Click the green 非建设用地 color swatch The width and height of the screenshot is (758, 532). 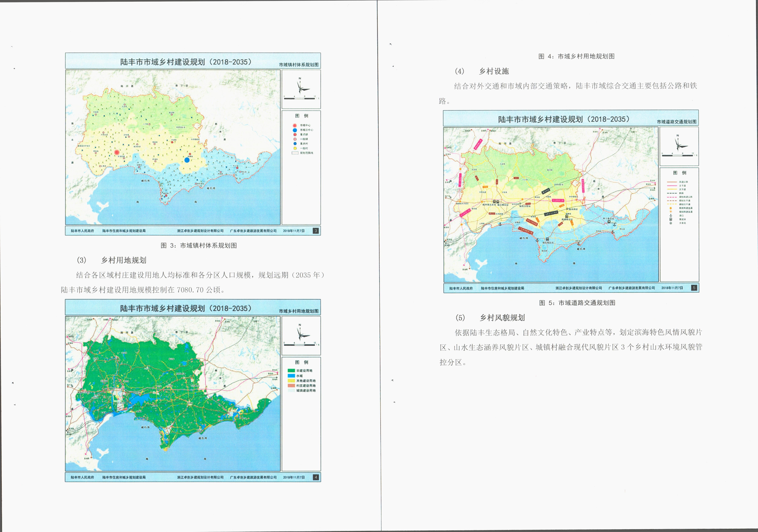click(292, 371)
